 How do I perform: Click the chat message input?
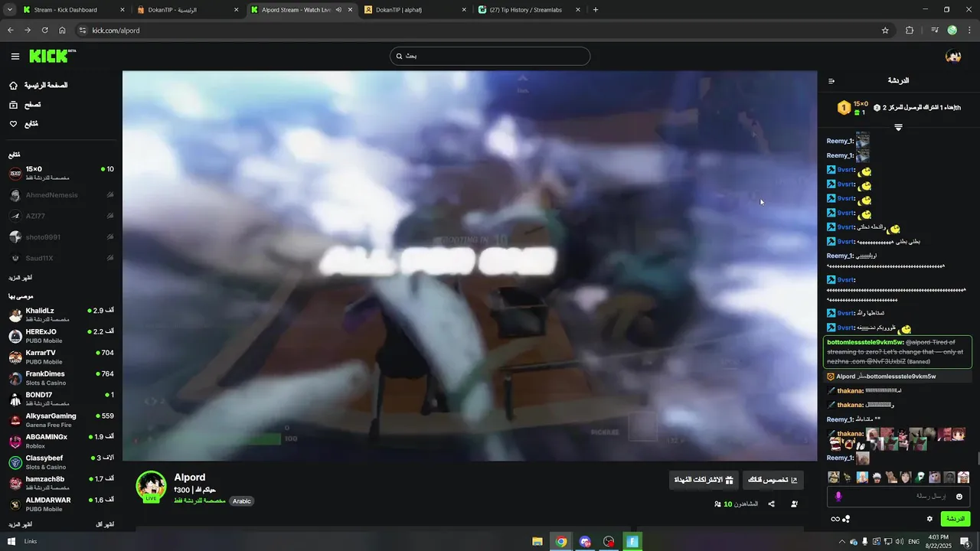point(899,496)
